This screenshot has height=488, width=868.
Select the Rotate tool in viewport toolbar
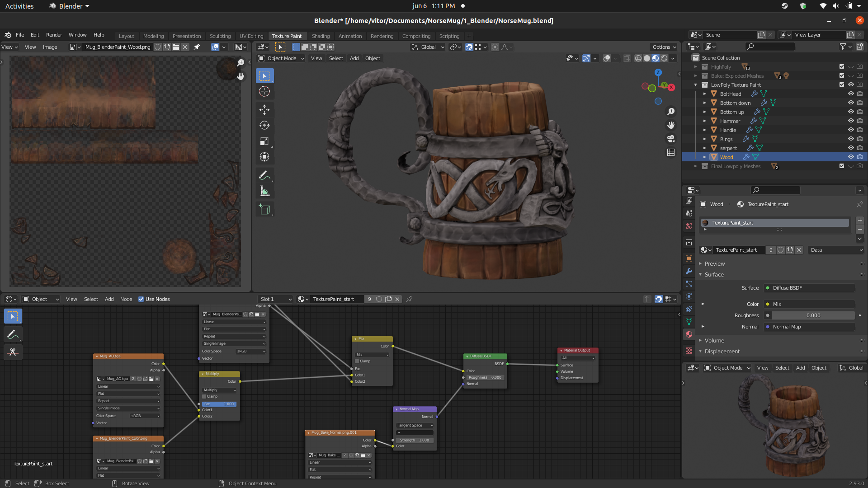(264, 126)
